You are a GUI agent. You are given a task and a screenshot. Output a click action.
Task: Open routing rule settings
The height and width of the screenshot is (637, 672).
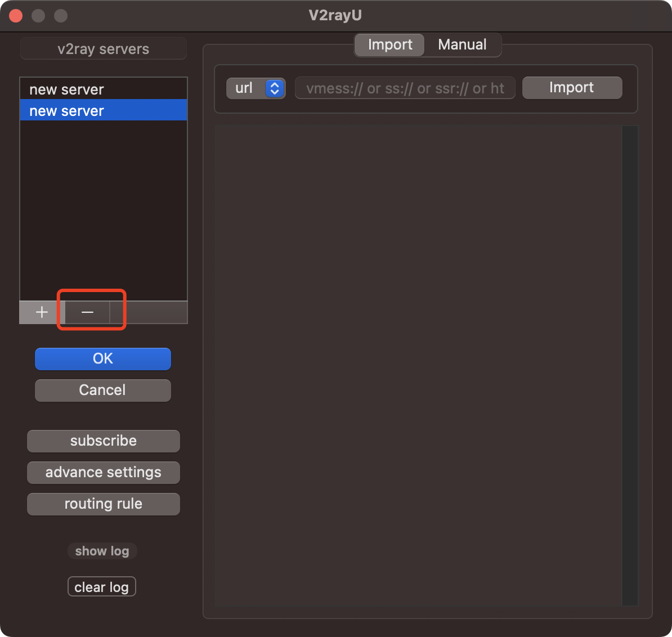(104, 504)
